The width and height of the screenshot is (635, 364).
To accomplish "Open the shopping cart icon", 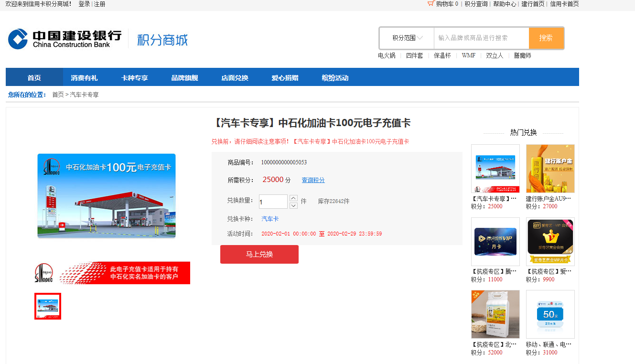I will [431, 4].
